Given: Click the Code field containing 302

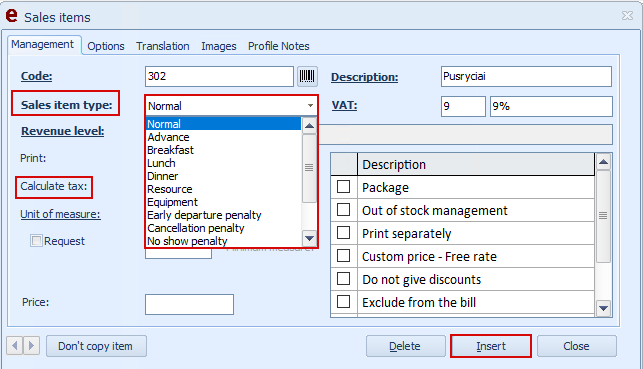Looking at the screenshot, I should click(x=219, y=76).
